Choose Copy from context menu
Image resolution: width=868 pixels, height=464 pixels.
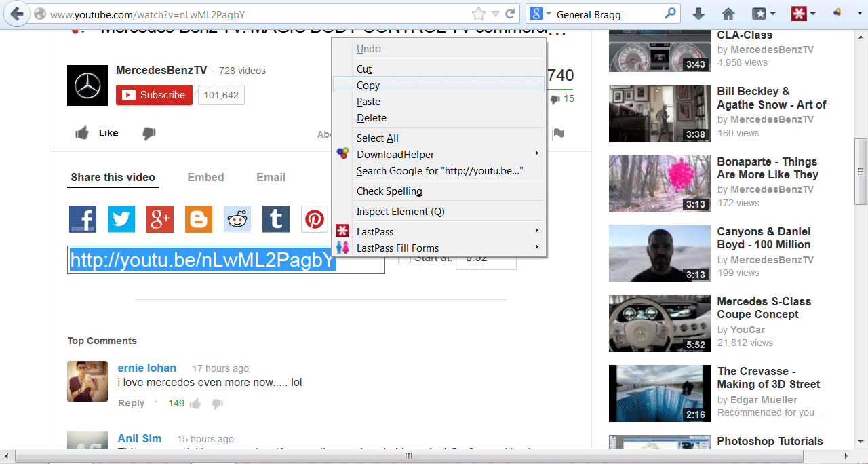368,85
